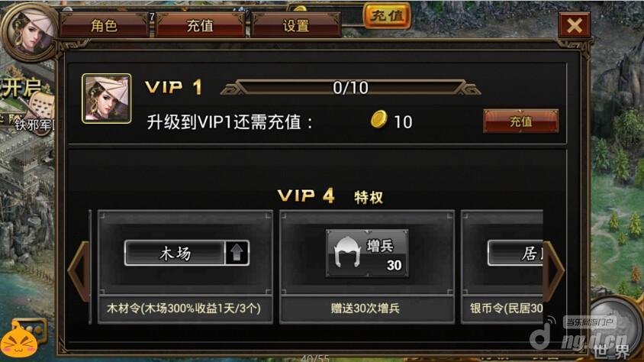Screen dimensions: 644x362
Task: Select the 赠送30次增兵 privilege card
Action: click(x=367, y=267)
